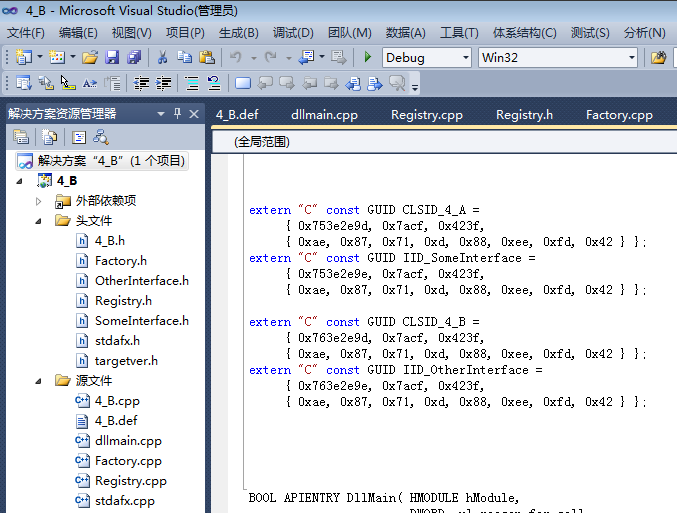Expand the 外部依赖项 tree node
This screenshot has width=677, height=513.
click(38, 201)
